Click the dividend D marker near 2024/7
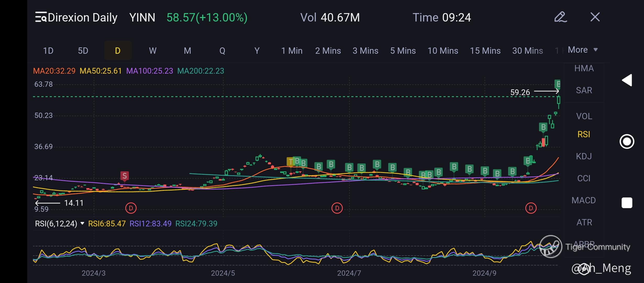Image resolution: width=644 pixels, height=283 pixels. pos(337,208)
